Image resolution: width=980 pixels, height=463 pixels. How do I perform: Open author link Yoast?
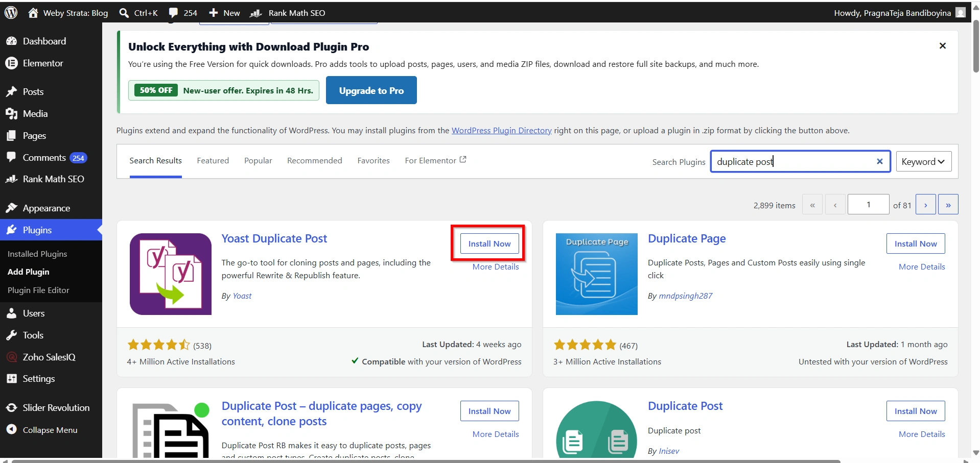tap(242, 296)
